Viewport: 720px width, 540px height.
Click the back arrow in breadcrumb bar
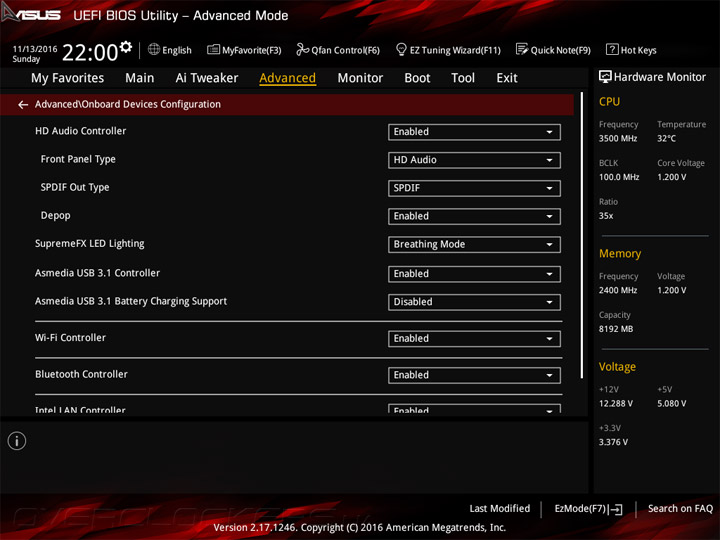click(x=23, y=105)
